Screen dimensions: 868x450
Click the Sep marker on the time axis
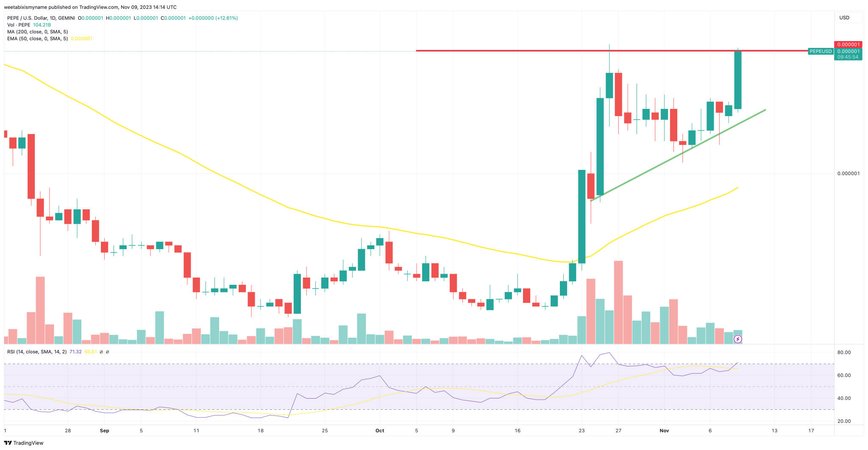point(104,431)
